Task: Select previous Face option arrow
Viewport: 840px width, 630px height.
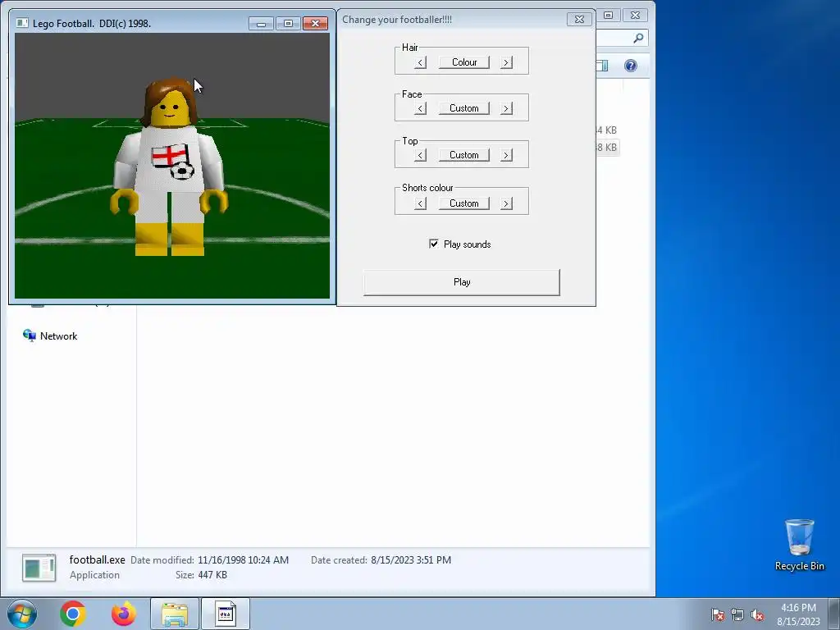Action: (x=421, y=109)
